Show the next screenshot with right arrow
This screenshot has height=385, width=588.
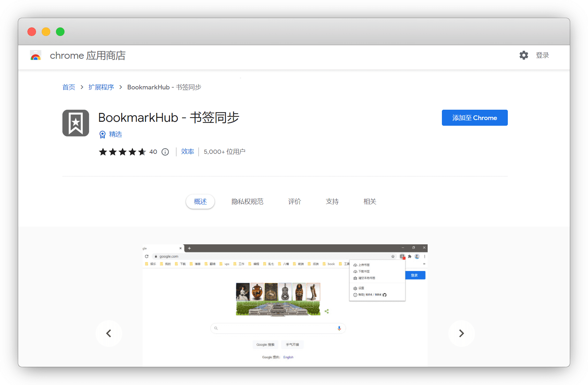[461, 333]
